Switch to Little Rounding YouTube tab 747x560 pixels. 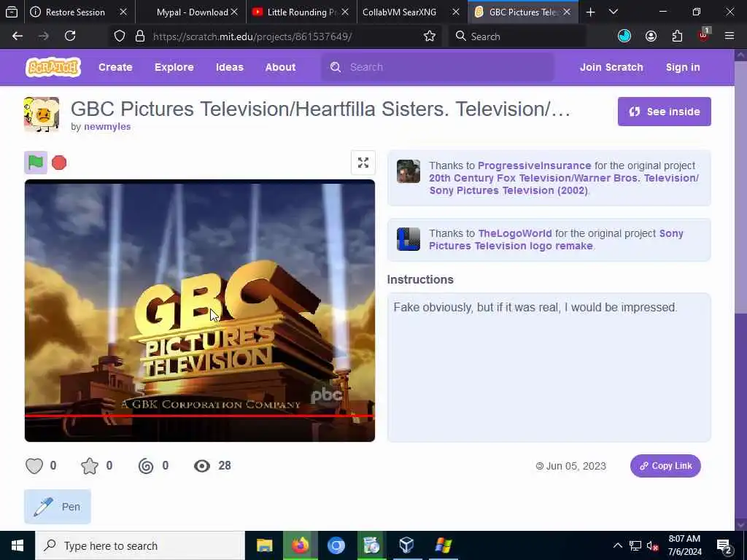tap(301, 12)
